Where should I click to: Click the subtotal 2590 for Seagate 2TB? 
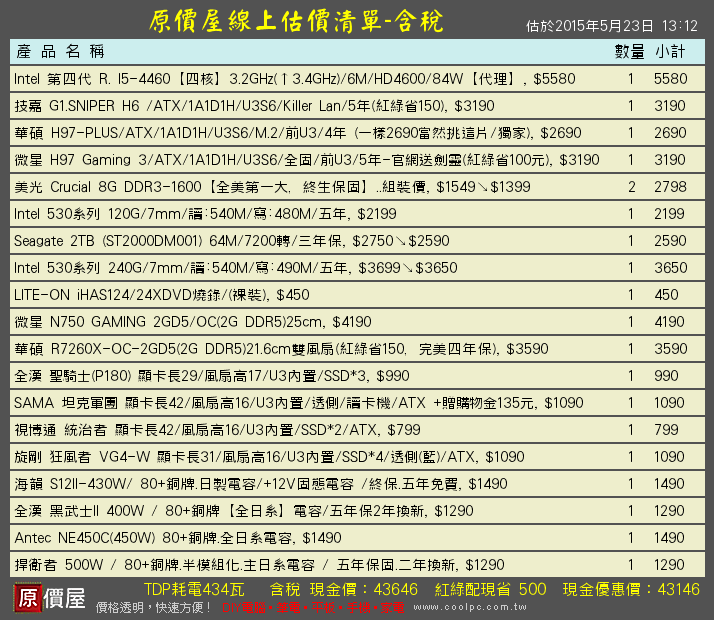click(x=670, y=241)
